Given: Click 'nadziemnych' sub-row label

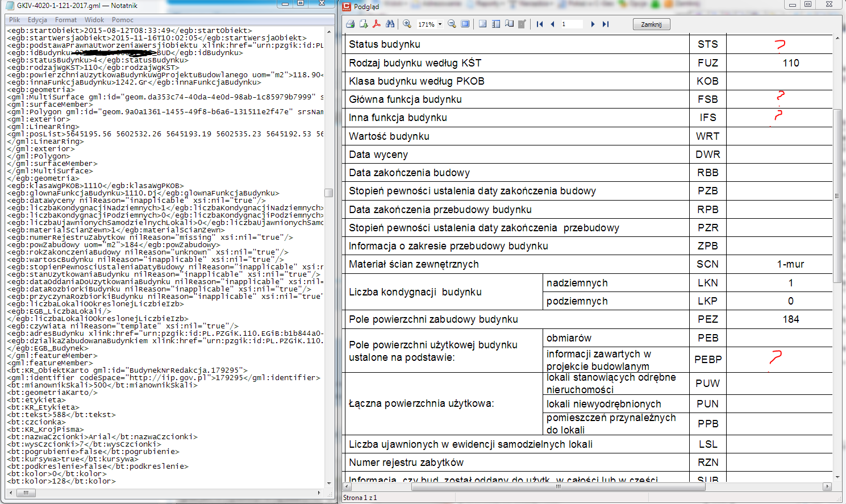Looking at the screenshot, I should coord(577,283).
